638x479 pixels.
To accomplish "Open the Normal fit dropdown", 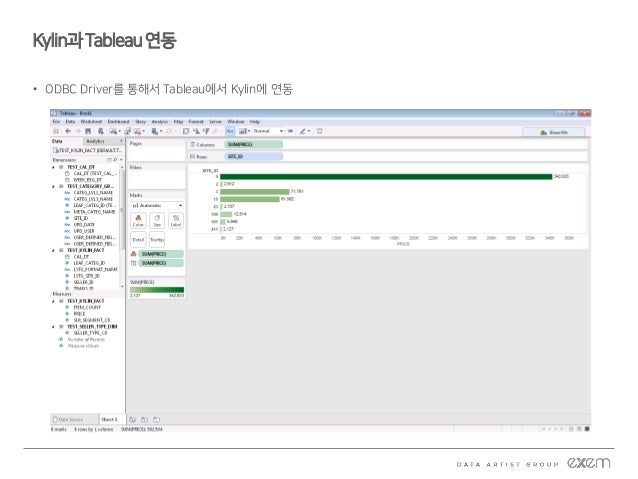I will 268,131.
